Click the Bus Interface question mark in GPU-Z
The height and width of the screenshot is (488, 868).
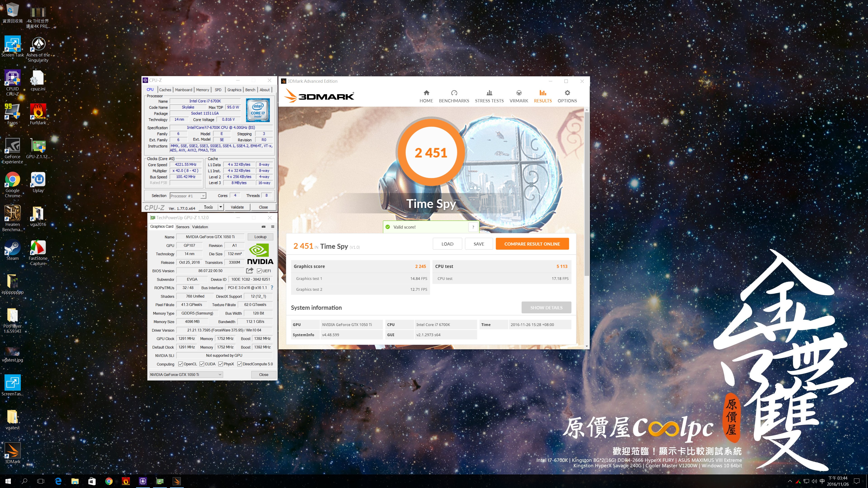click(271, 288)
